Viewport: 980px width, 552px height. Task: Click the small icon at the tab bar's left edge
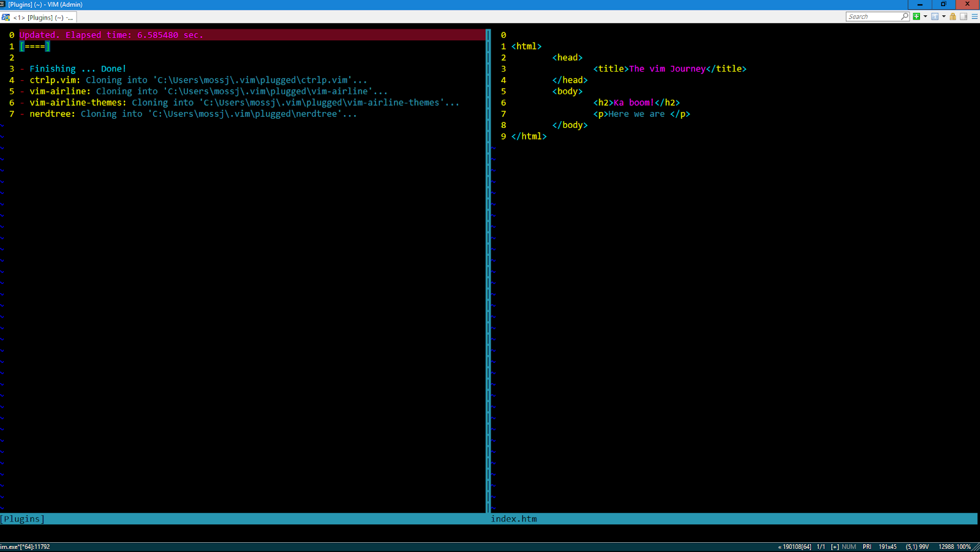click(x=6, y=17)
